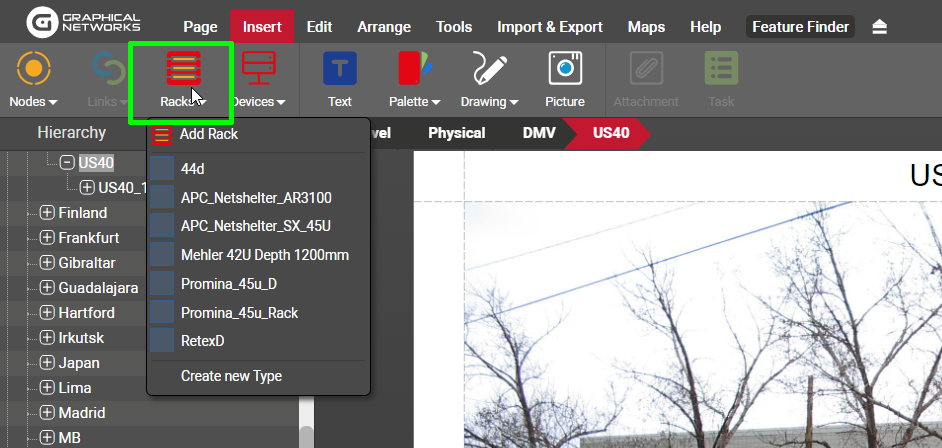
Task: Click the DMV breadcrumb
Action: (x=541, y=133)
